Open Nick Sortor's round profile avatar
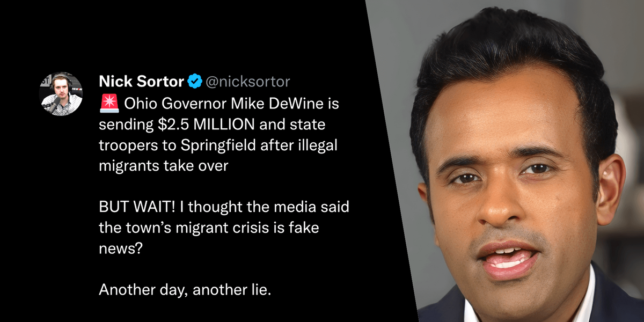The height and width of the screenshot is (322, 644). (x=61, y=93)
